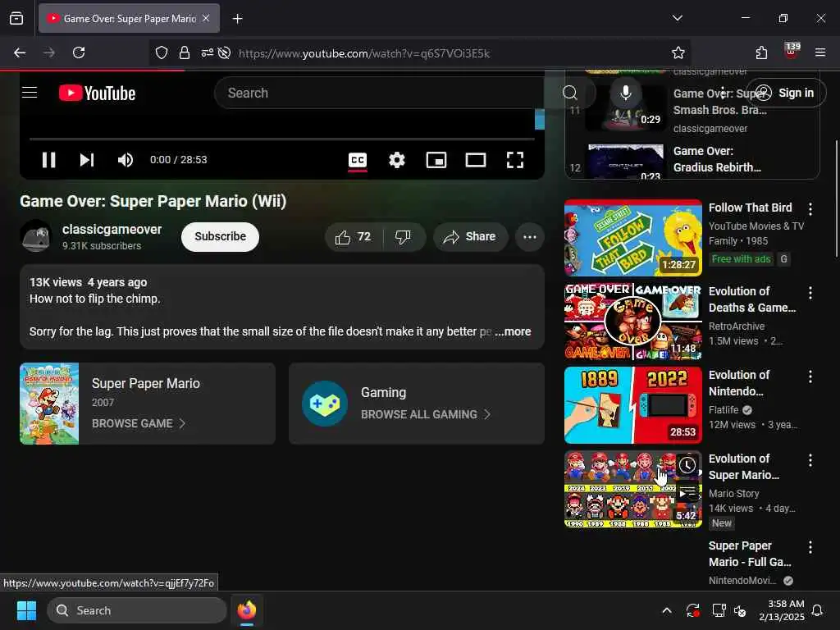Expand description with ...more

[x=514, y=331]
